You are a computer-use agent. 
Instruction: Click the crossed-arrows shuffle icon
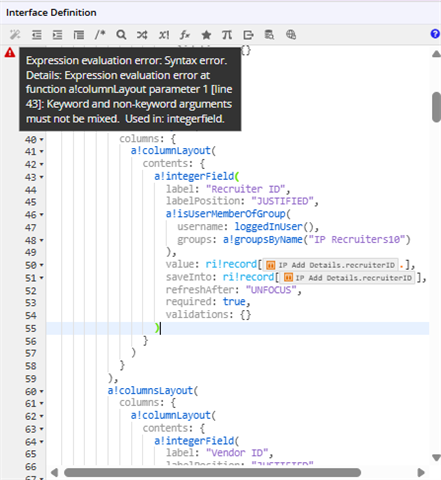(142, 35)
